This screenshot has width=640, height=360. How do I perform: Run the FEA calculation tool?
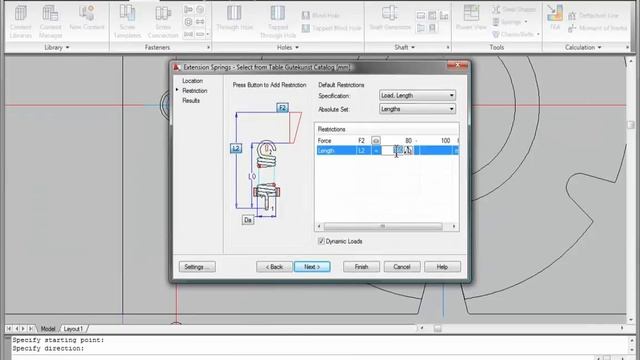click(x=555, y=17)
